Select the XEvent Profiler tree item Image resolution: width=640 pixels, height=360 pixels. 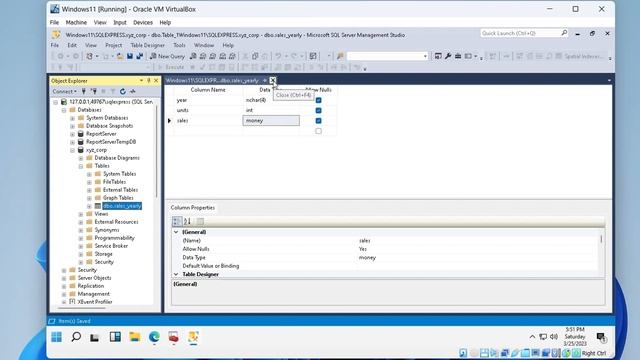click(95, 302)
